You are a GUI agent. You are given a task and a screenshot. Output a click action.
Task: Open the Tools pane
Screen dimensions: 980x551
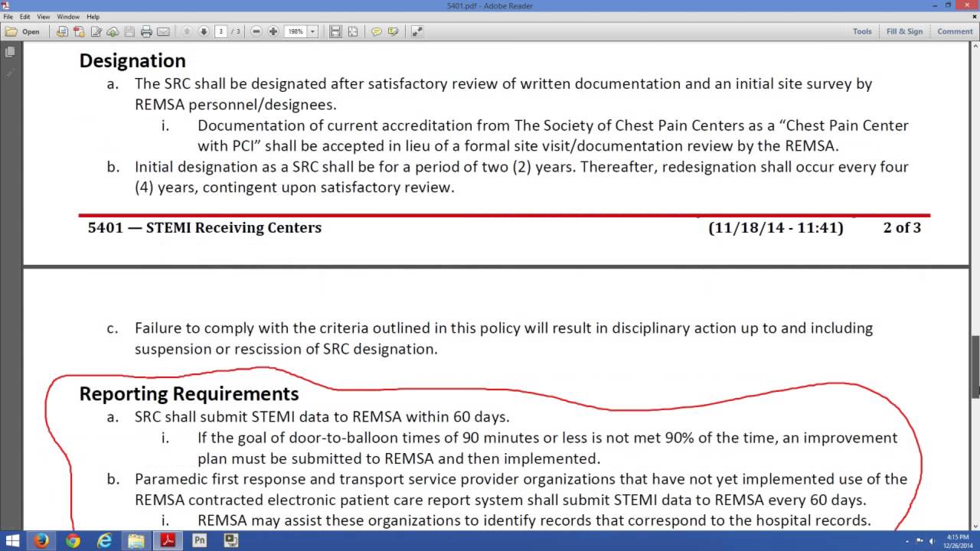(x=862, y=31)
